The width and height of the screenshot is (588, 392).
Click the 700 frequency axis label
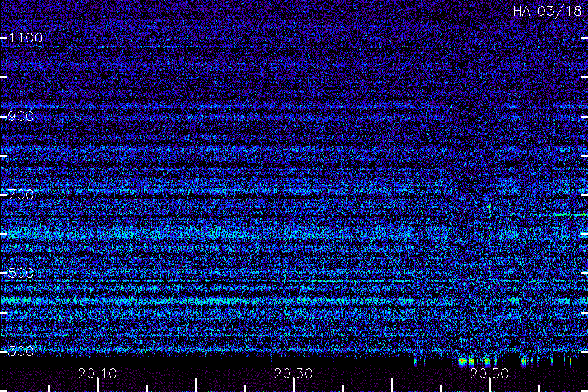click(21, 194)
